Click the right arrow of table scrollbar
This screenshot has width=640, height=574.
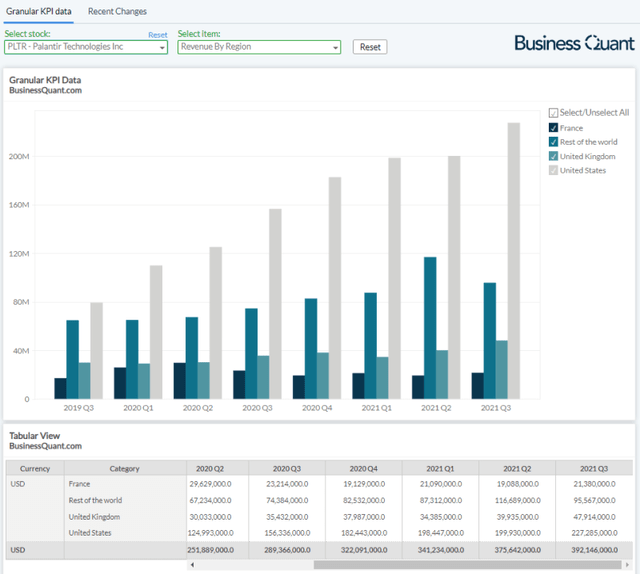tap(627, 565)
